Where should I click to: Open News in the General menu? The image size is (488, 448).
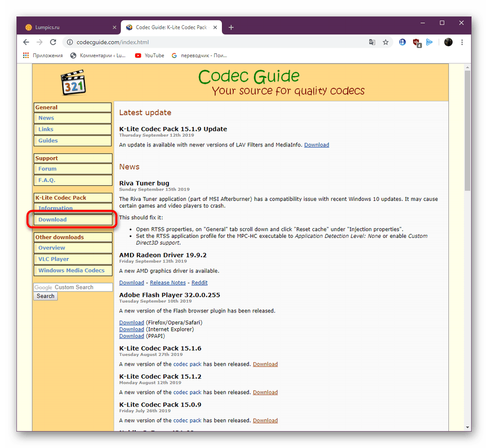[72, 118]
